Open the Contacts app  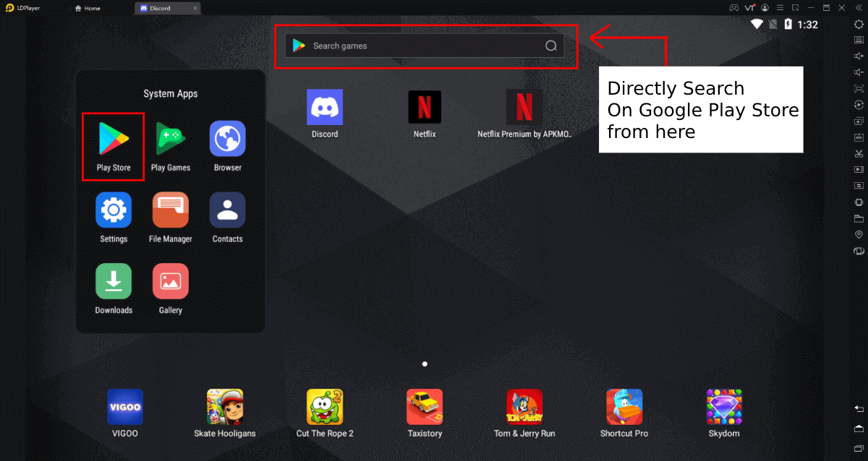pos(227,210)
